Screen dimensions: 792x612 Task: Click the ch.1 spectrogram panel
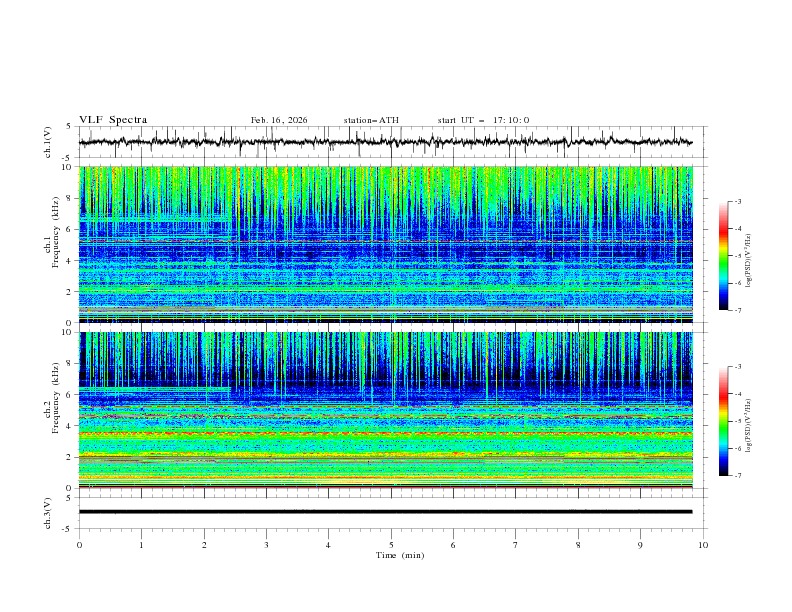(x=386, y=244)
